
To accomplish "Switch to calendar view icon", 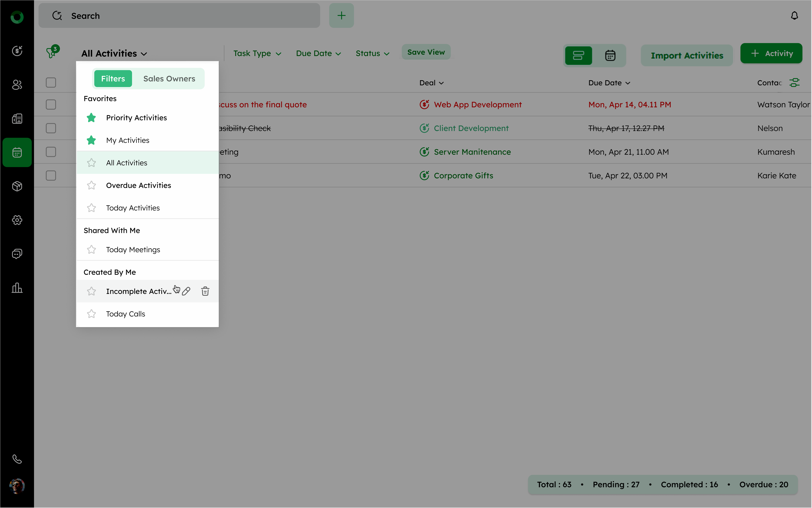I will click(610, 55).
